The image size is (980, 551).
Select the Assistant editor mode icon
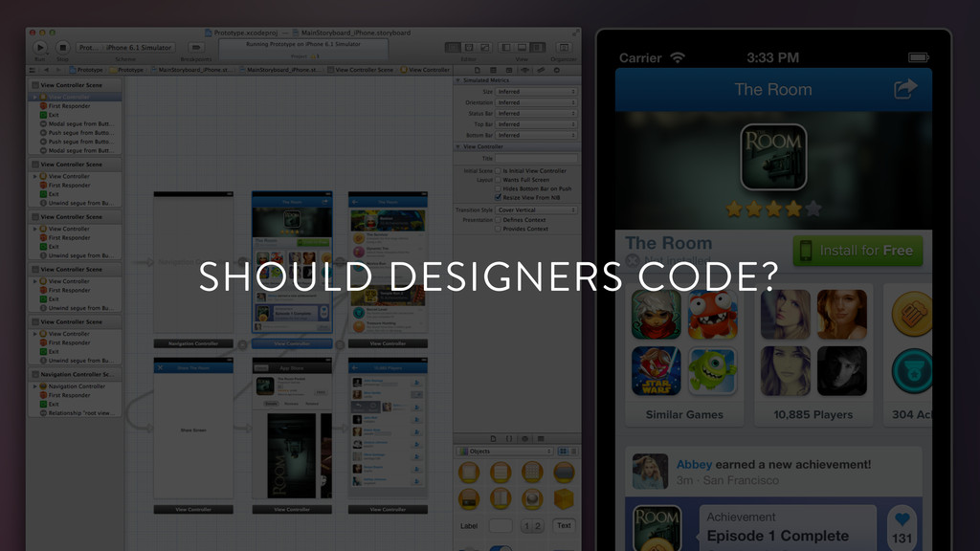click(x=469, y=48)
